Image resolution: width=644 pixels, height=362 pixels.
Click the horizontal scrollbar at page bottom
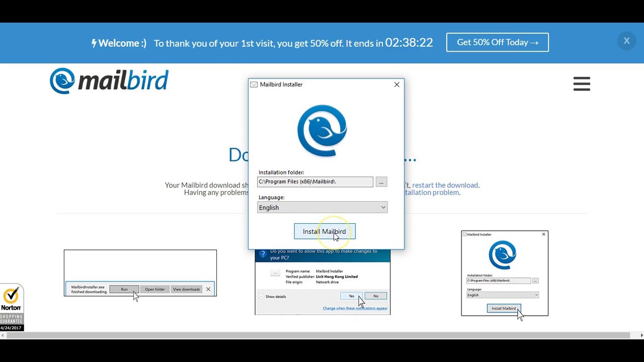tap(318, 335)
